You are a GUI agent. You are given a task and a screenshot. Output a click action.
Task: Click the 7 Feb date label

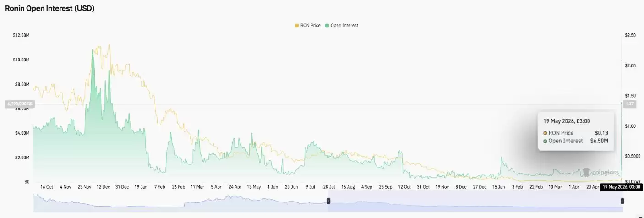coord(160,187)
